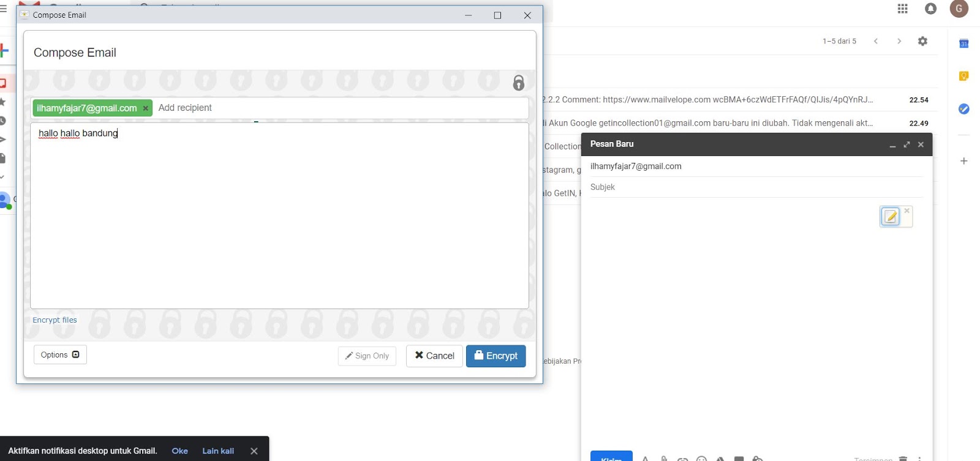The image size is (980, 461).
Task: Click Oke on desktop notification prompt
Action: [x=179, y=451]
